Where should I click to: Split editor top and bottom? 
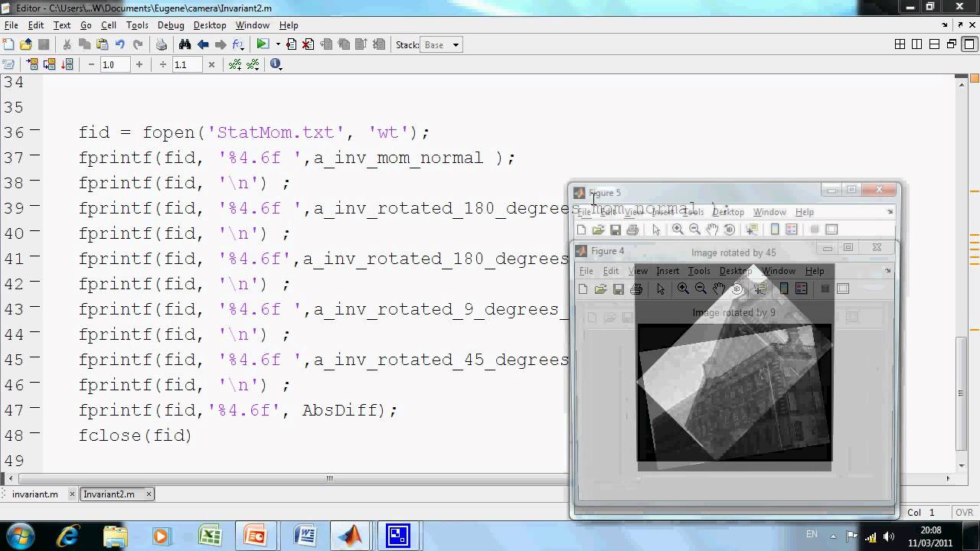934,44
